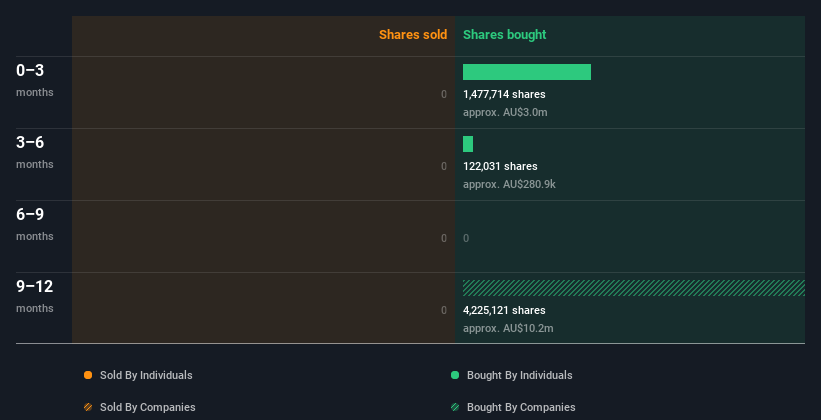Image resolution: width=821 pixels, height=420 pixels.
Task: Click the Sold By Companies legend text
Action: 148,407
